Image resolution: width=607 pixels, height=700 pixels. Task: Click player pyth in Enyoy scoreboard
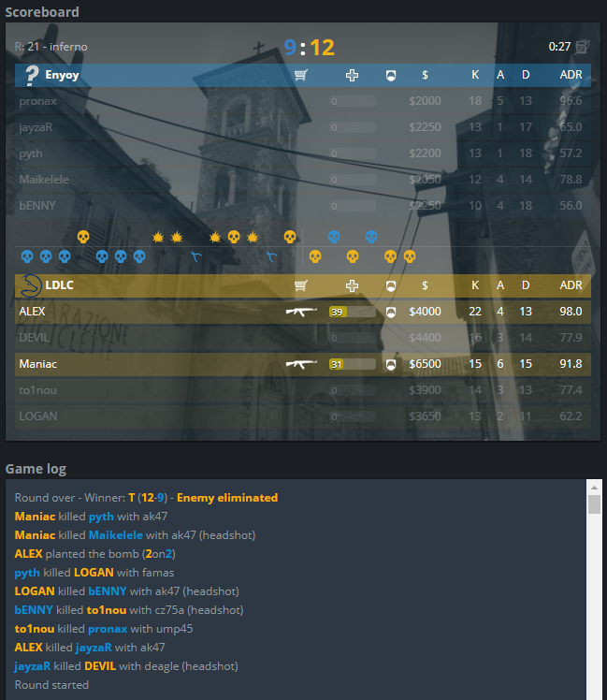tap(31, 153)
